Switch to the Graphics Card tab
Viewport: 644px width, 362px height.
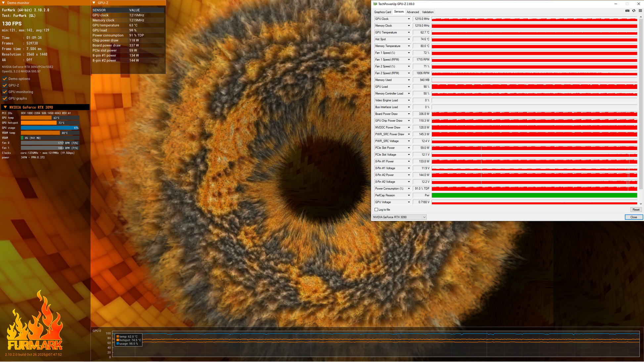coord(382,12)
